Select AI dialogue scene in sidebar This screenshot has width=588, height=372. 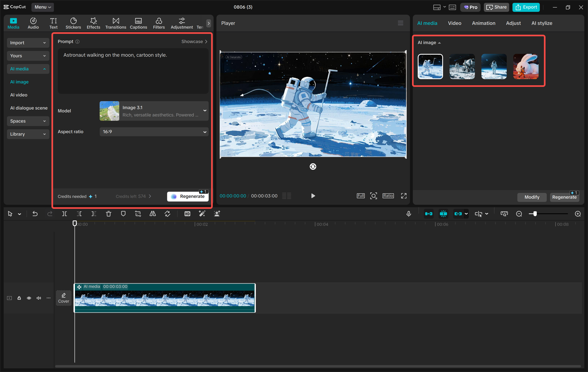pyautogui.click(x=29, y=108)
